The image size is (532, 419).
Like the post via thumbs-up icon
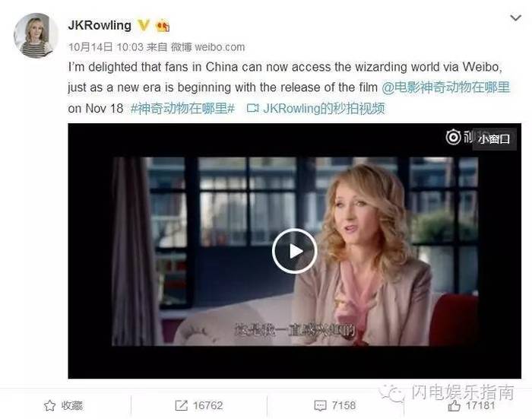point(454,405)
